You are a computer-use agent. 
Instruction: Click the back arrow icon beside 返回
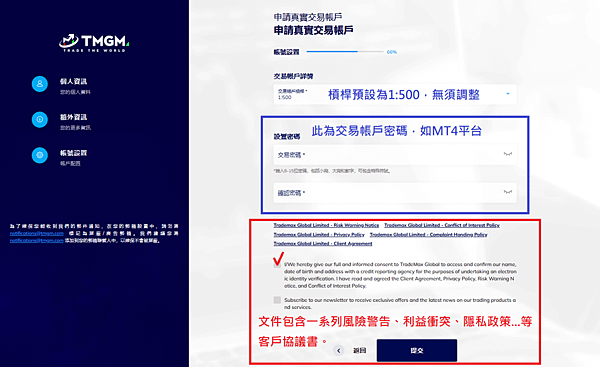tap(338, 350)
